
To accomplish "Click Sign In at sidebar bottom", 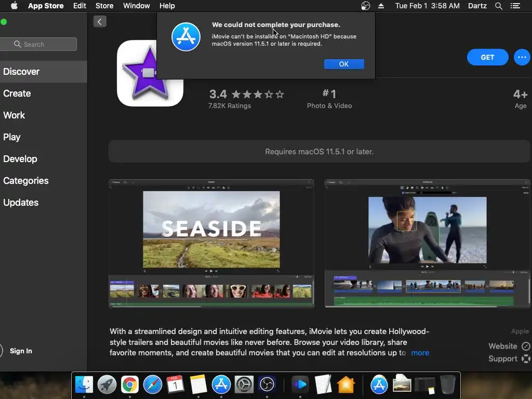I will click(21, 351).
